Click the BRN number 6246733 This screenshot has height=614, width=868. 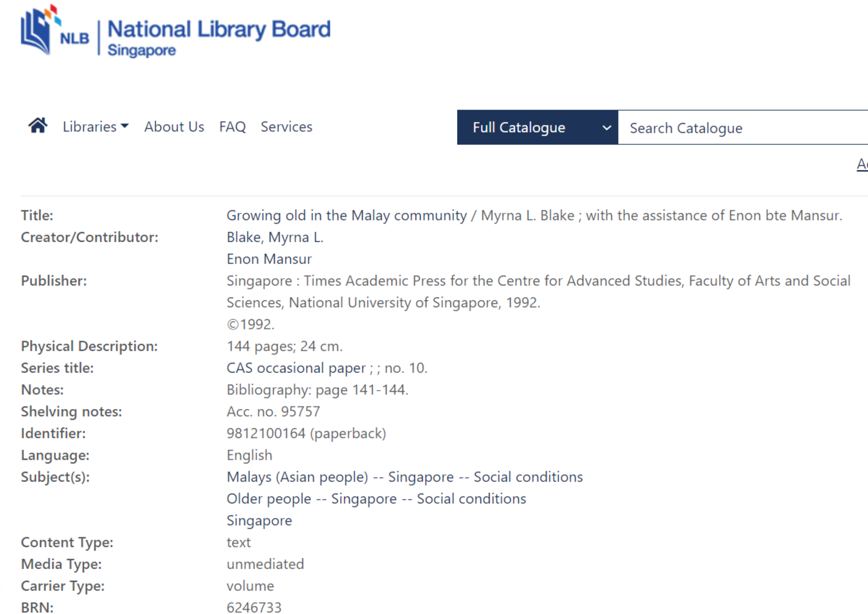254,607
